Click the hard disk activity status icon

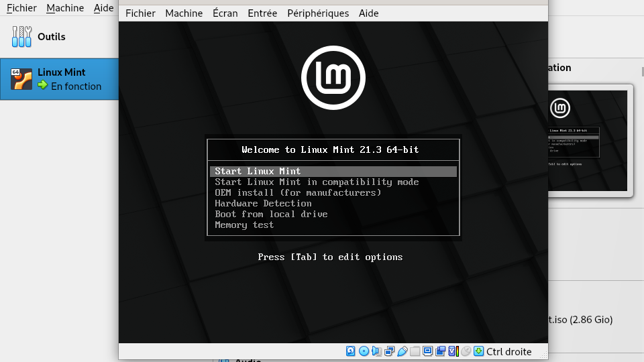351,351
